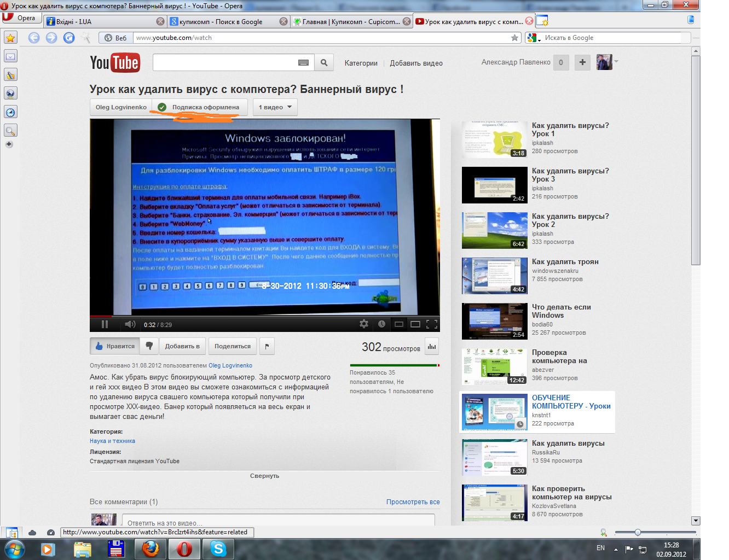Focus the youtube.com address bar

click(x=322, y=38)
